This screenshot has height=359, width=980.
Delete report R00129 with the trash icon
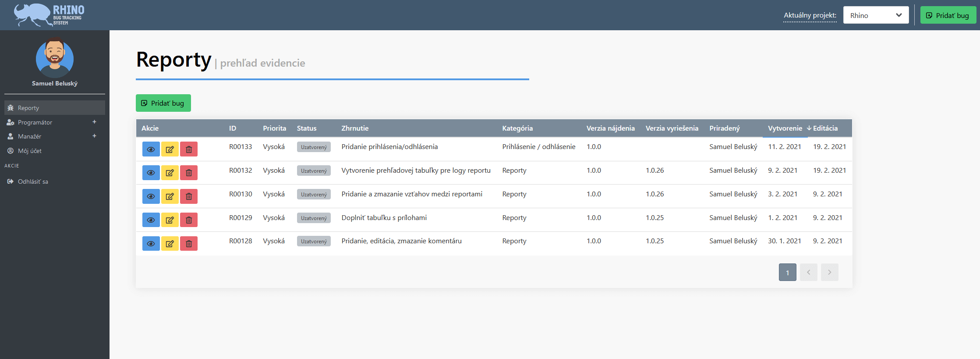189,220
